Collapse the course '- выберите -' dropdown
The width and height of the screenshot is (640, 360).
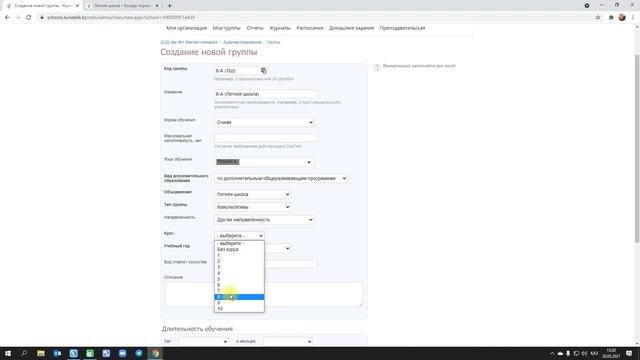click(239, 236)
